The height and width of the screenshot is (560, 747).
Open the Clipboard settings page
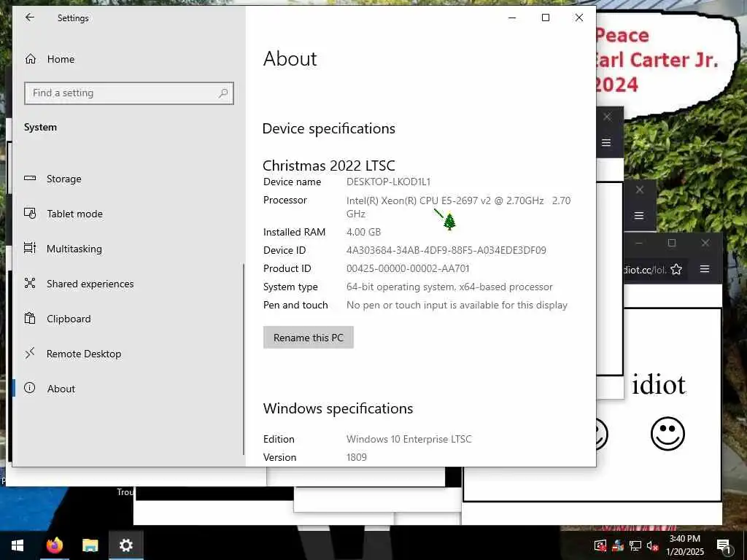click(128, 319)
